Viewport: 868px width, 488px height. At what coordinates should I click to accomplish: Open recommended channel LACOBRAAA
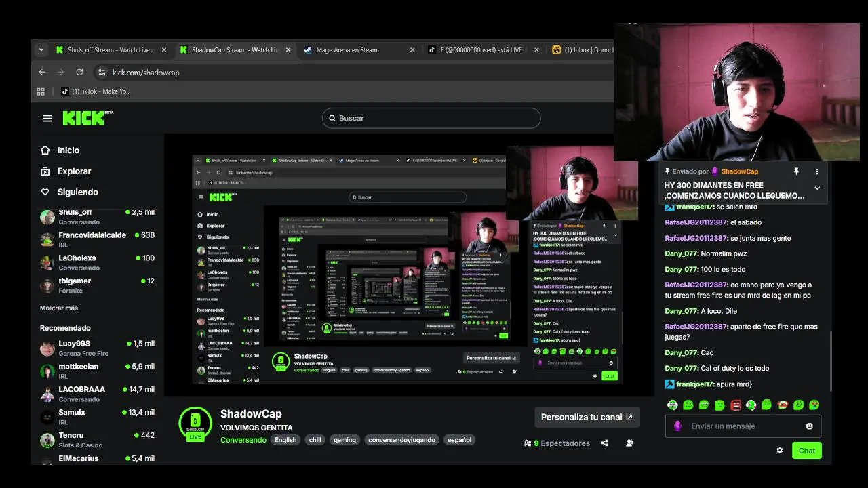click(97, 394)
